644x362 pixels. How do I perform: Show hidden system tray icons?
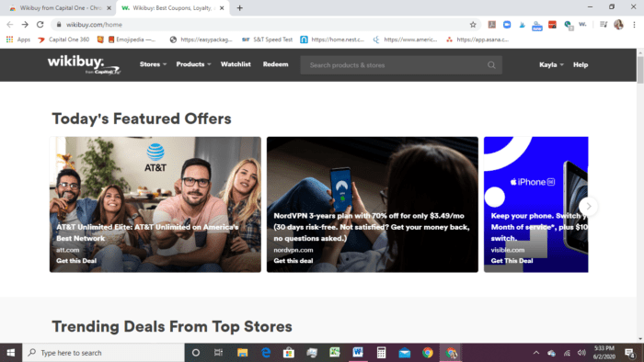click(x=536, y=353)
